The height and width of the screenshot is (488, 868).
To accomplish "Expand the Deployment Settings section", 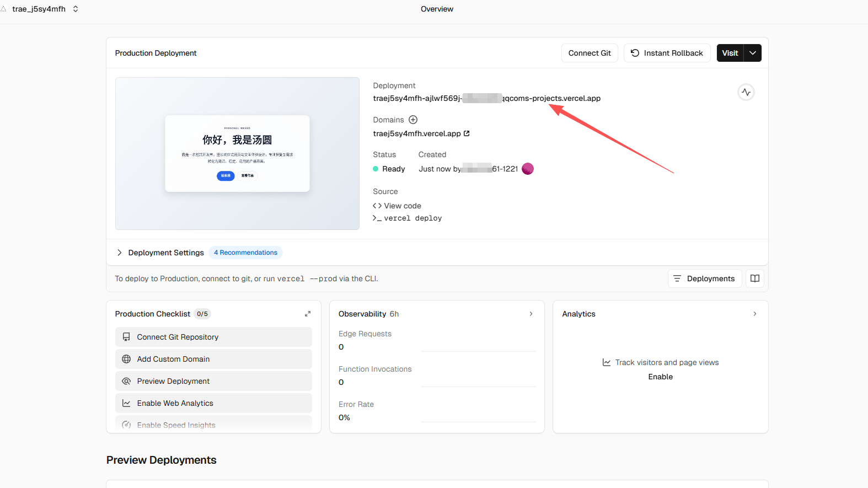I will coord(120,253).
